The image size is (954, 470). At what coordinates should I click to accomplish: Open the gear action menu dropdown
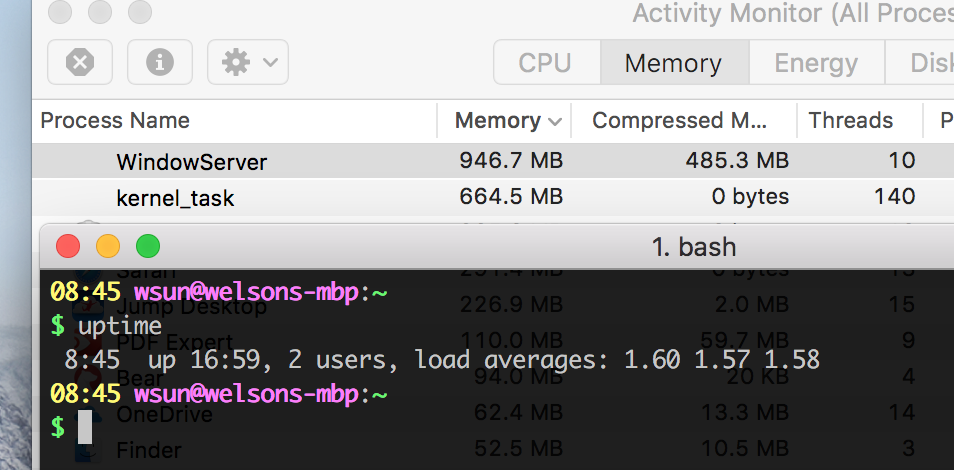tap(248, 63)
